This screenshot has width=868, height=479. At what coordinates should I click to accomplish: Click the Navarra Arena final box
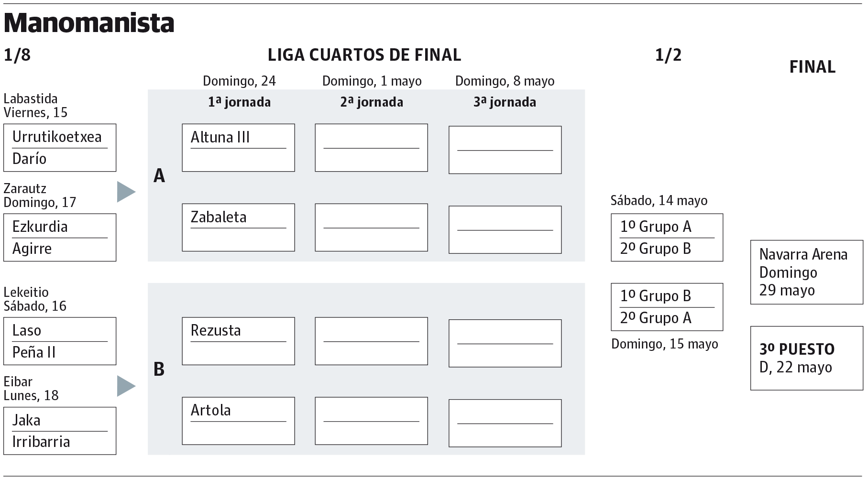click(806, 272)
